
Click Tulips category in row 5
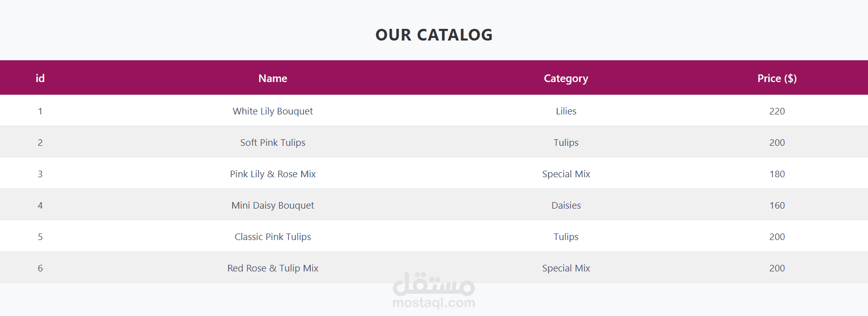point(566,236)
